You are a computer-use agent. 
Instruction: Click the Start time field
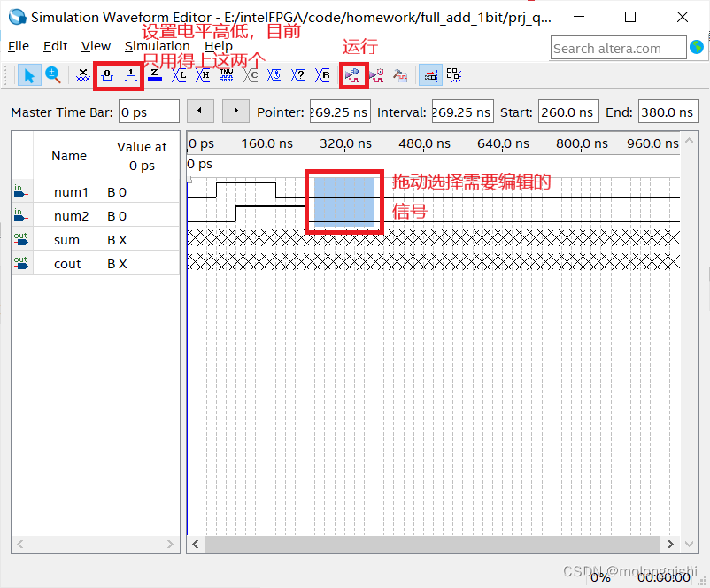[x=568, y=112]
